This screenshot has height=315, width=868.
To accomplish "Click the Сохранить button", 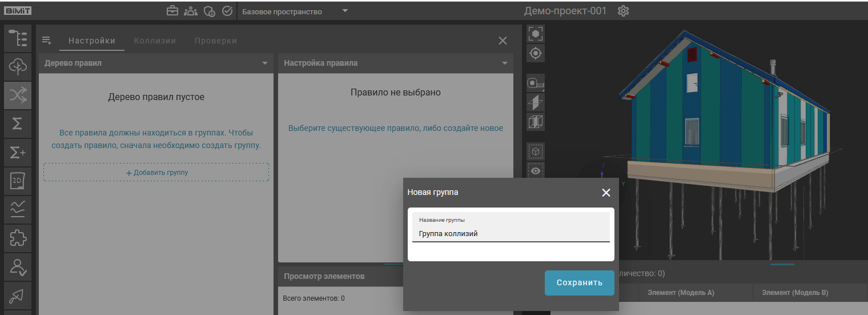I will [579, 283].
